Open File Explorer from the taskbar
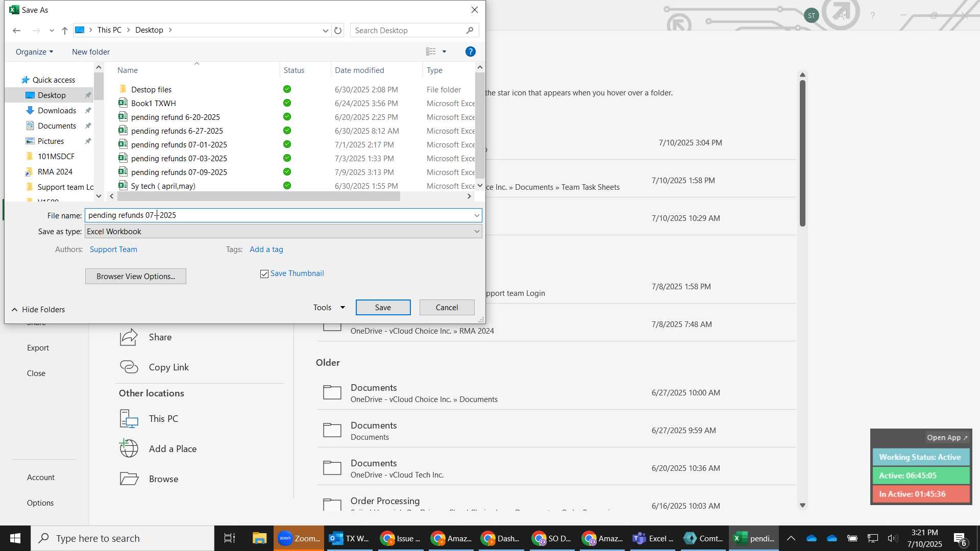Screen dimensions: 980x551 click(259, 538)
